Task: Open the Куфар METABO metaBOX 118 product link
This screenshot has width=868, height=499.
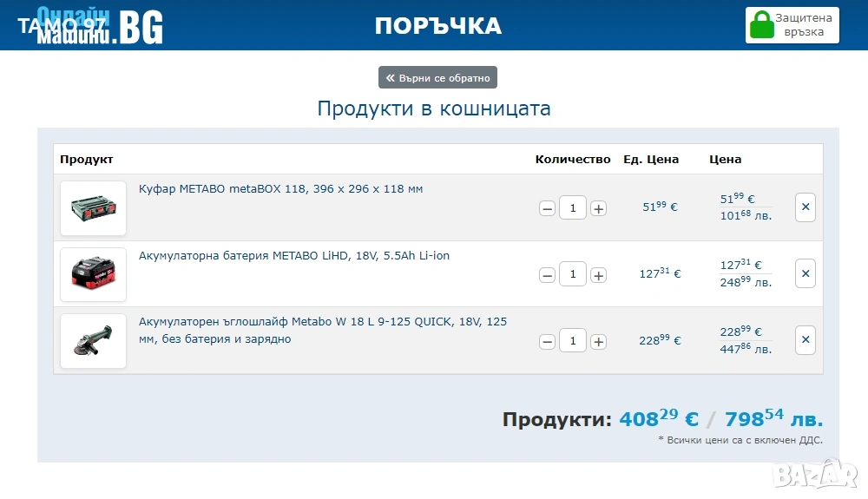Action: click(280, 189)
